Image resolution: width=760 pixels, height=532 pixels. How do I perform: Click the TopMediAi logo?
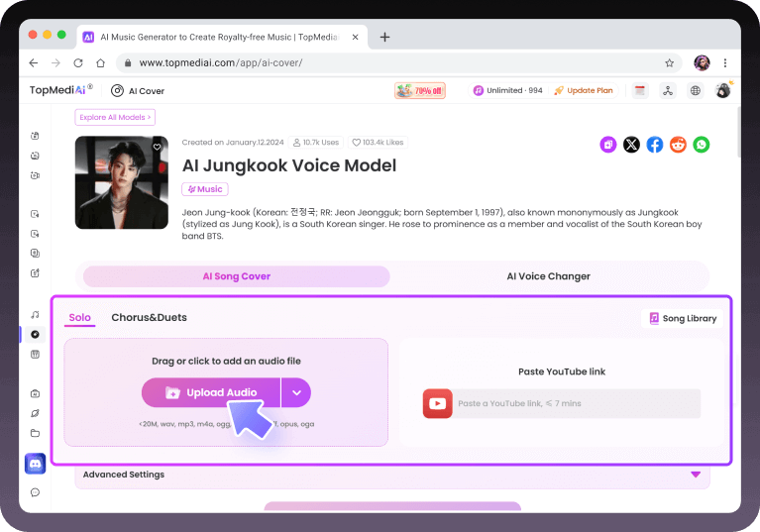click(60, 89)
